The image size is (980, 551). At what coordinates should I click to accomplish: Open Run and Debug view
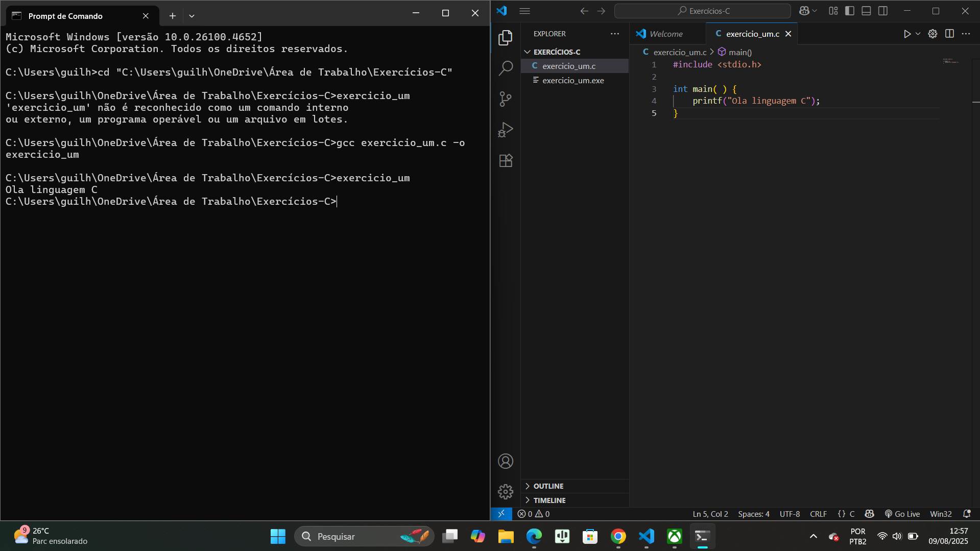505,130
